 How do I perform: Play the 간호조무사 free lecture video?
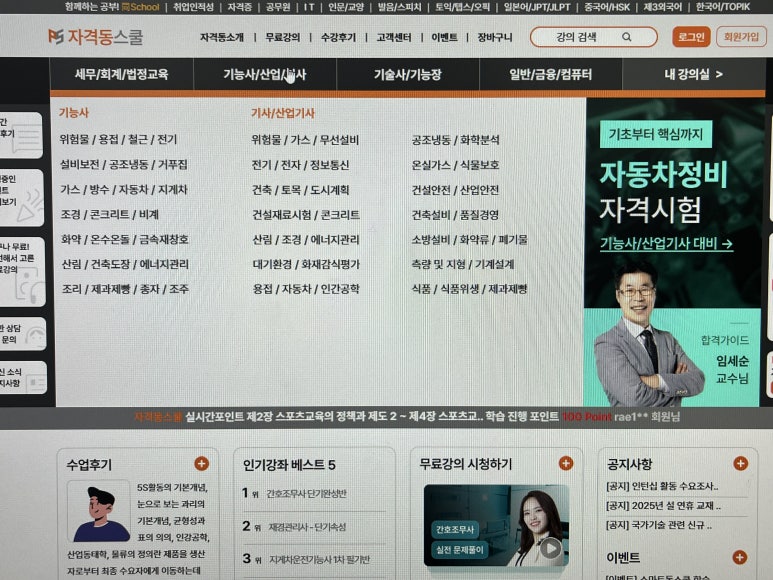tap(550, 548)
